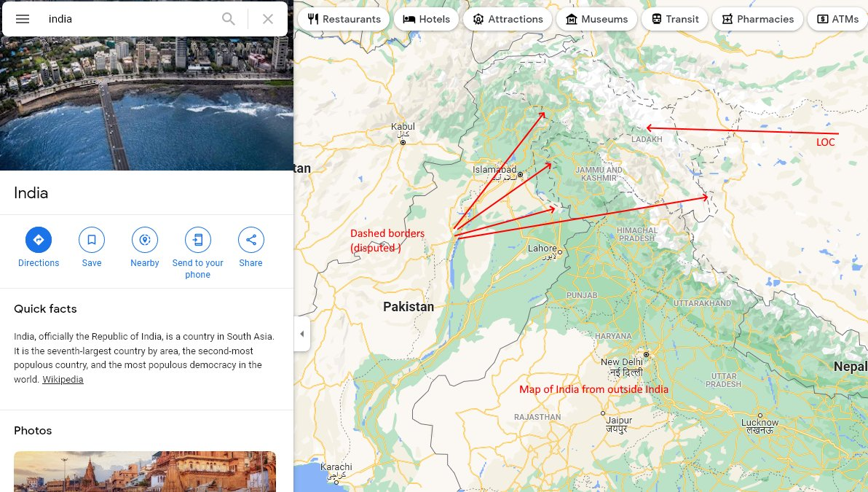Select the Attractions category chip

[508, 19]
